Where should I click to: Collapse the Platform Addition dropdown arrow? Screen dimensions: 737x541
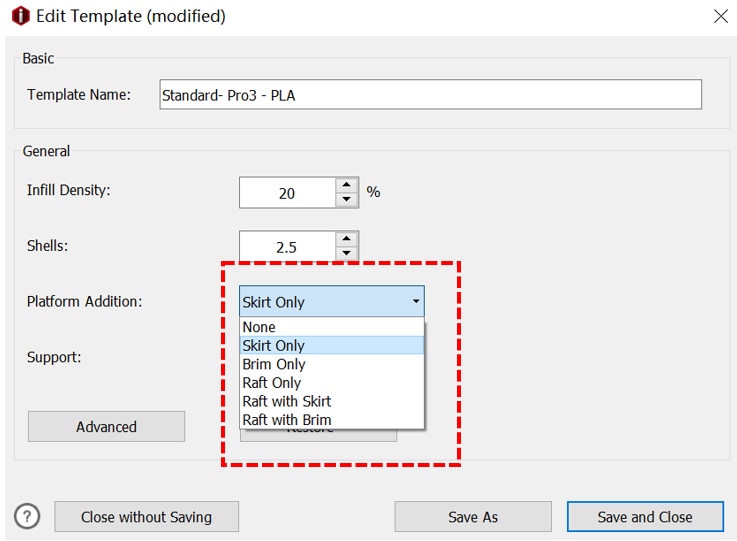415,301
